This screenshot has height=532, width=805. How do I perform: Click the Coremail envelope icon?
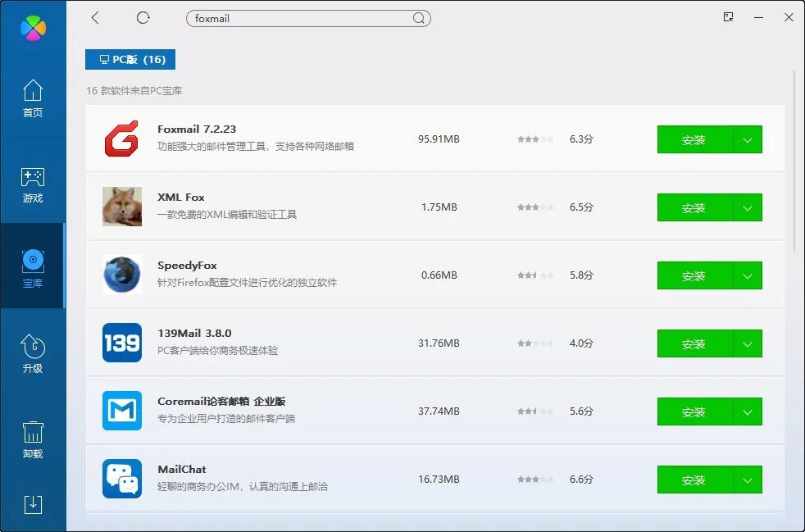pyautogui.click(x=121, y=411)
